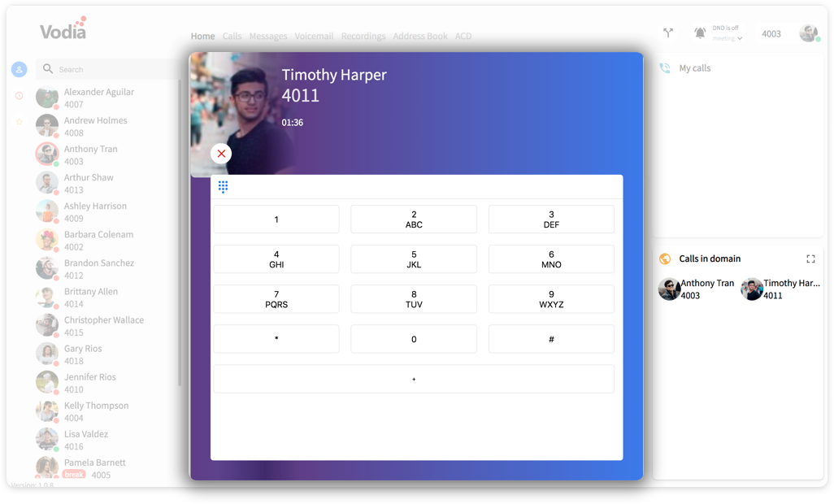
Task: Switch to the Messages tab
Action: click(x=268, y=36)
